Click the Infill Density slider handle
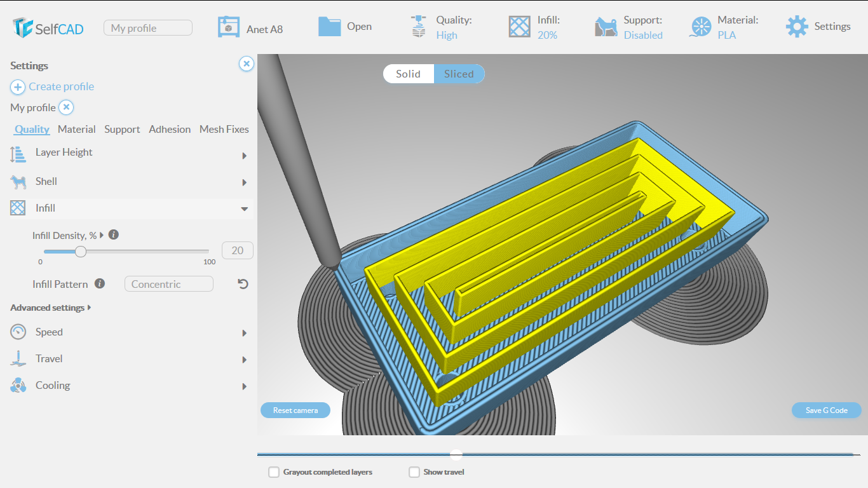The width and height of the screenshot is (868, 488). pos(81,252)
